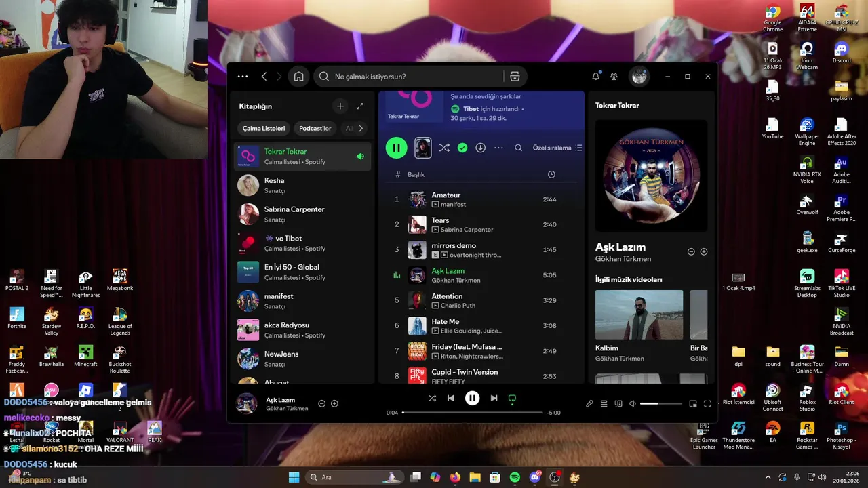
Task: Mute volume with speaker icon
Action: click(633, 403)
